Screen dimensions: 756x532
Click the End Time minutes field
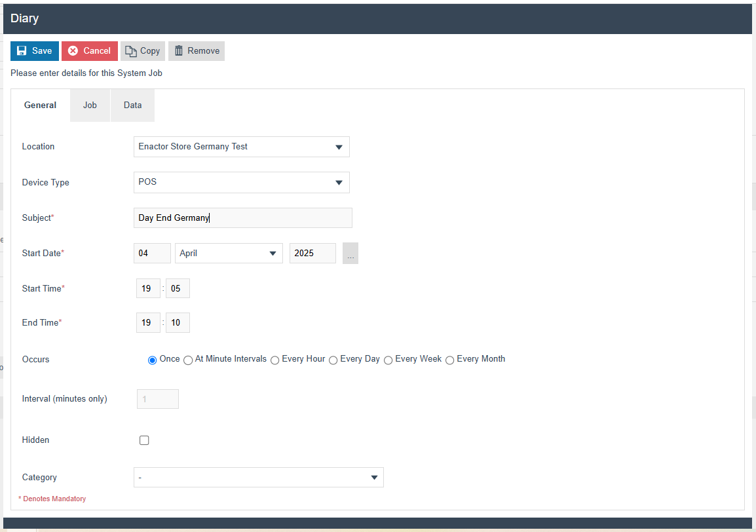pos(178,322)
